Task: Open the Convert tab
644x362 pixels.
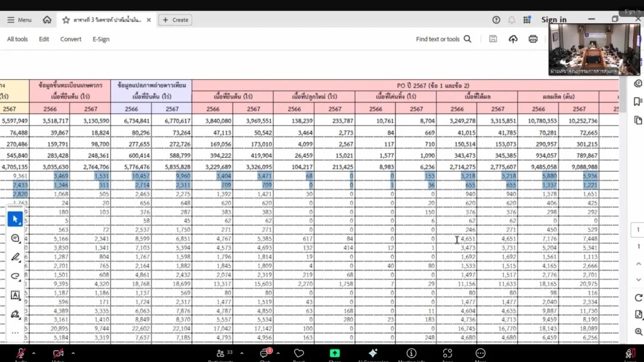Action: 70,39
